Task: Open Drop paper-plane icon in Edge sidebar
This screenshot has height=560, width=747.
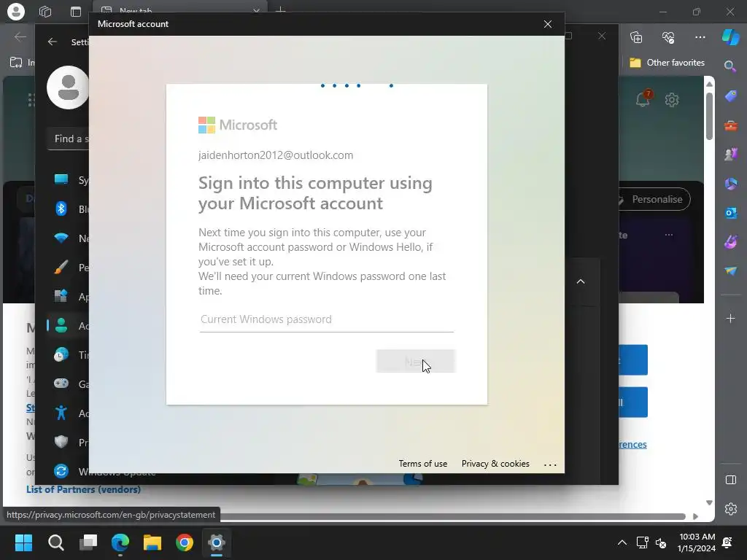Action: [x=731, y=271]
